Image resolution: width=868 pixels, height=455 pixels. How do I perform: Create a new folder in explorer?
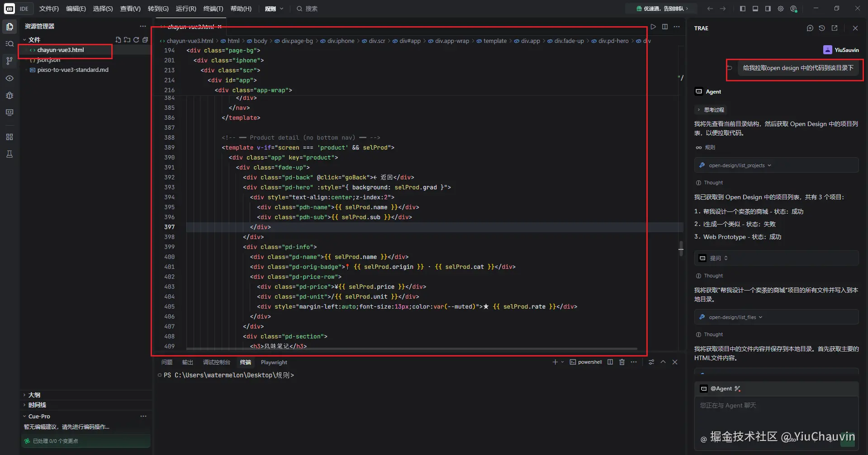[x=127, y=40]
